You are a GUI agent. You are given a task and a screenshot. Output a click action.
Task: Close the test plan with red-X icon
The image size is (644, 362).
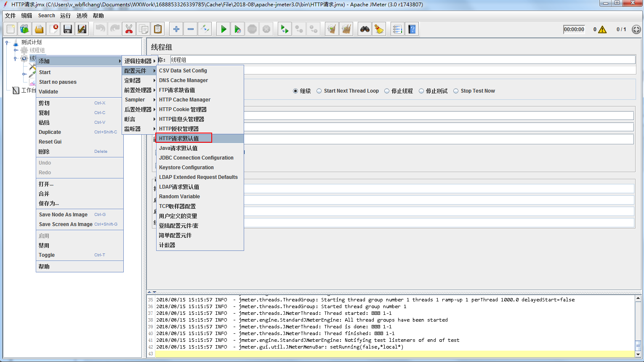[x=53, y=29]
